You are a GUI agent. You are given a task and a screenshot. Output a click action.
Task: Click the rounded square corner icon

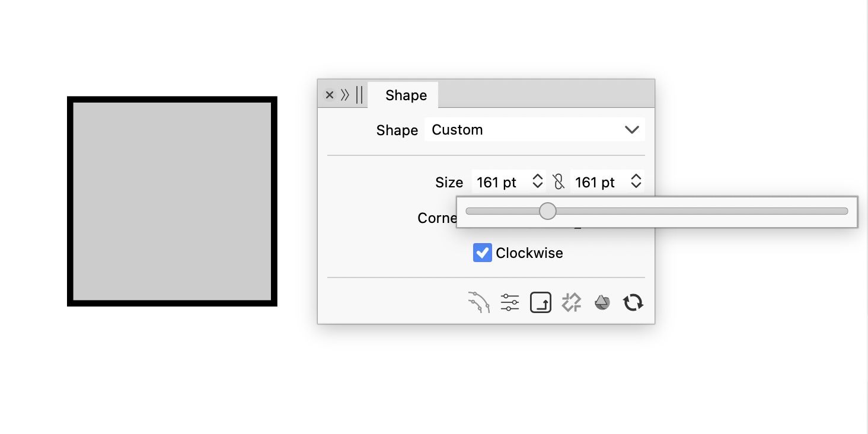click(x=541, y=303)
